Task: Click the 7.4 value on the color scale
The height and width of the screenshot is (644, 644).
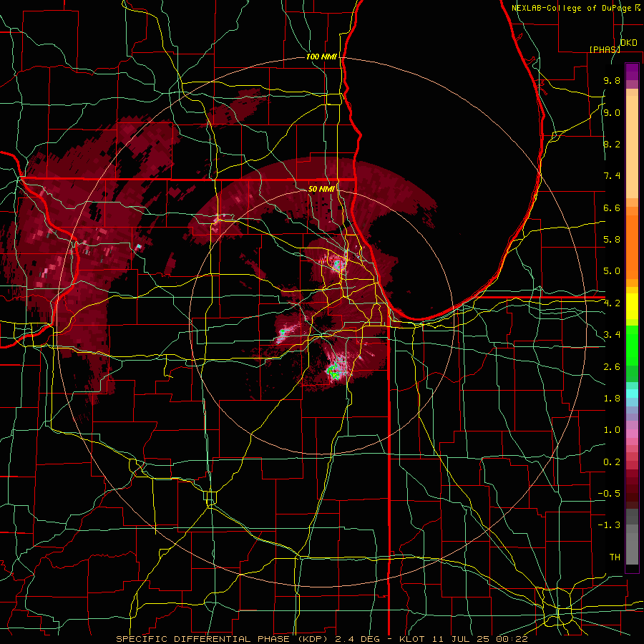Action: 612,176
